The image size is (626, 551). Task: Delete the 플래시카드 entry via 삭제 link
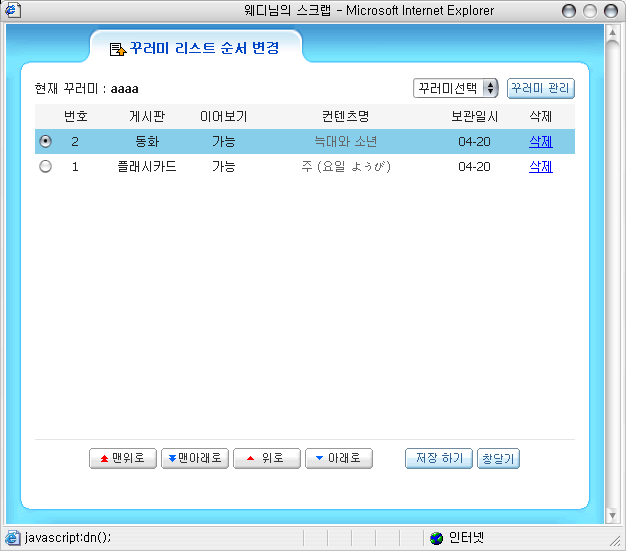click(540, 167)
